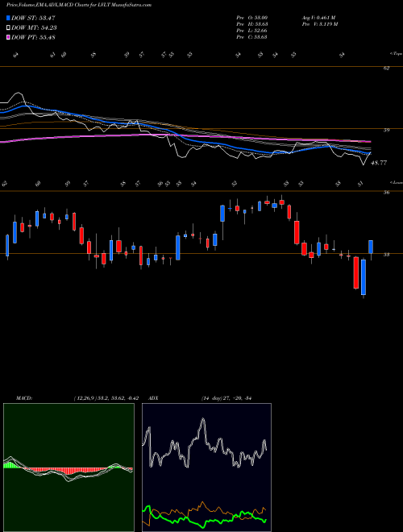Click the chart title mentioning LVLT MunafaSutra.com

click(79, 5)
